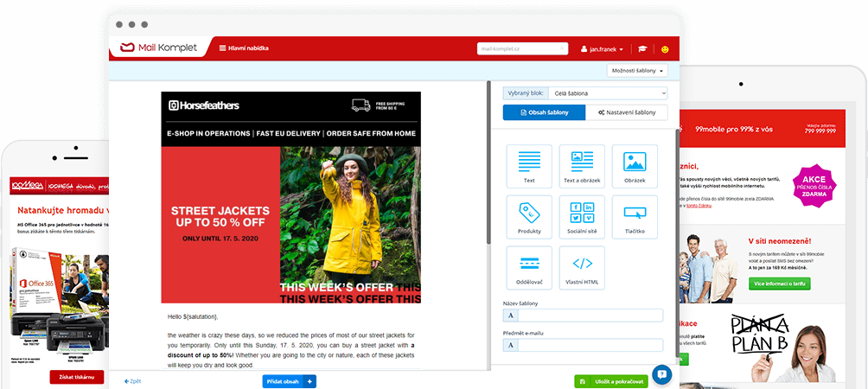Screen dimensions: 868x389
Task: Go back with the Zpět link
Action: click(x=133, y=381)
